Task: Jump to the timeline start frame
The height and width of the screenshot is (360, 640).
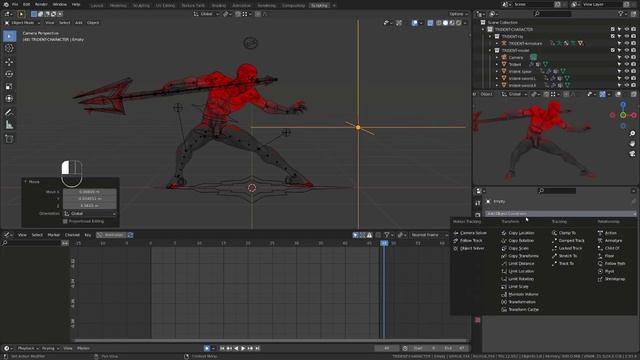Action: [x=222, y=349]
